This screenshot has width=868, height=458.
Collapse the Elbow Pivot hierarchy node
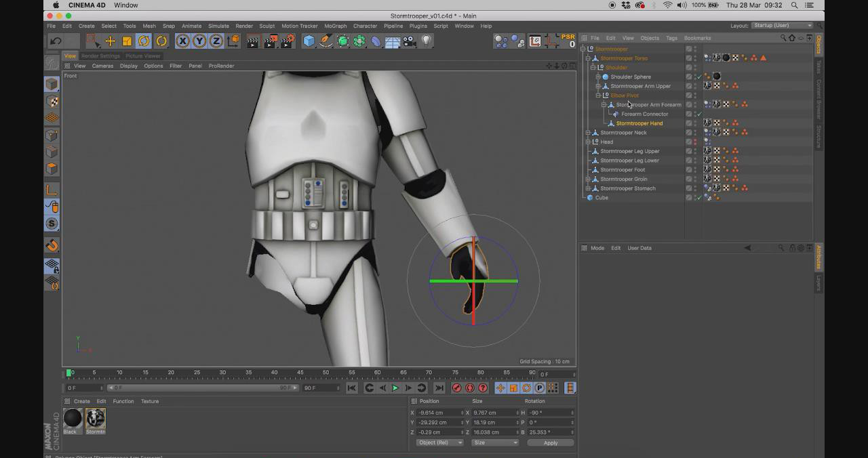click(598, 96)
